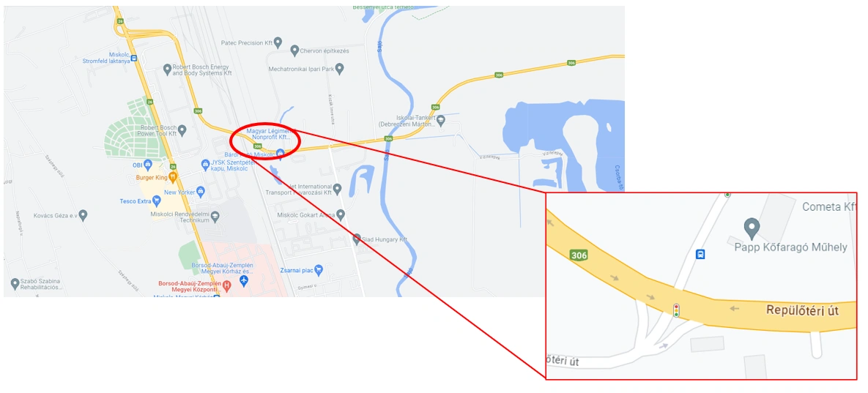Click the Miskolc Stromfeld laktanya transit icon
Screen dimensions: 868x393
[x=134, y=58]
